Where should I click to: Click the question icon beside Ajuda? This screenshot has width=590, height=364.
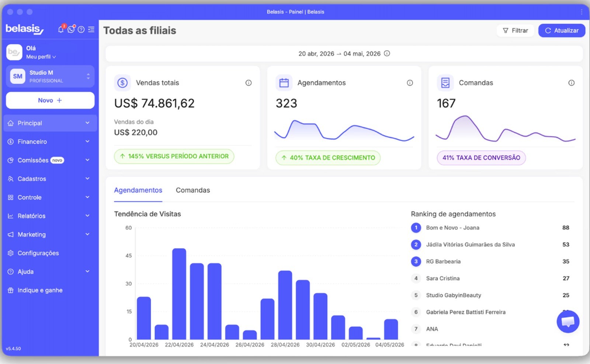point(11,272)
